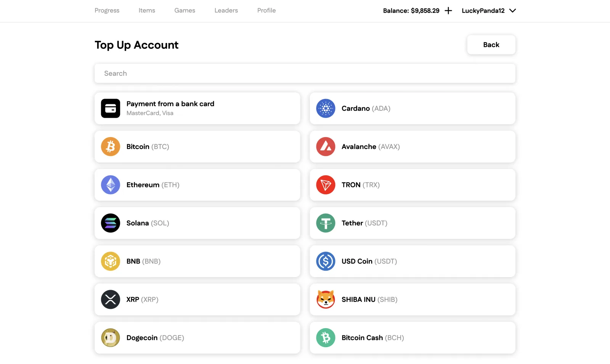Click the 'Avalanche (AVAX)' label

point(371,147)
